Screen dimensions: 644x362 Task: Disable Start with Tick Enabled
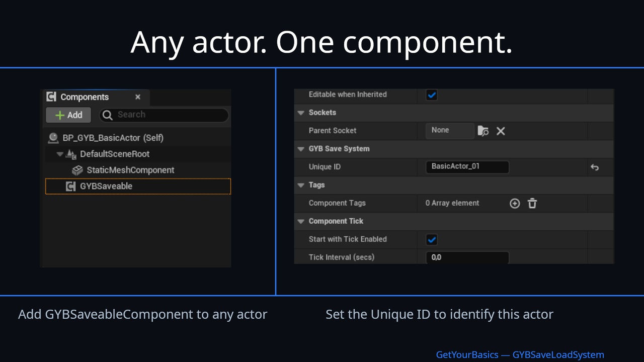pyautogui.click(x=432, y=239)
